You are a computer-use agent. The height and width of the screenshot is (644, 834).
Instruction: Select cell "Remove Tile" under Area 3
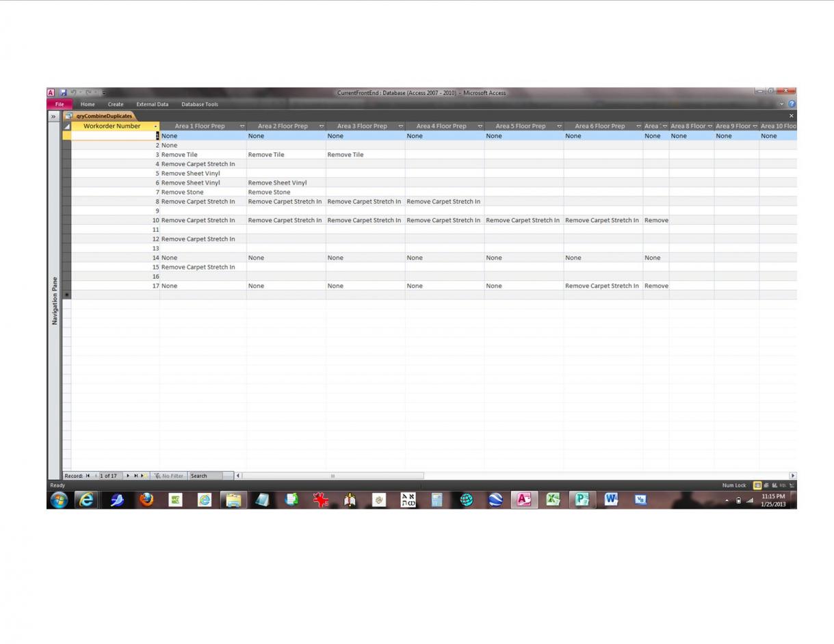[x=365, y=155]
